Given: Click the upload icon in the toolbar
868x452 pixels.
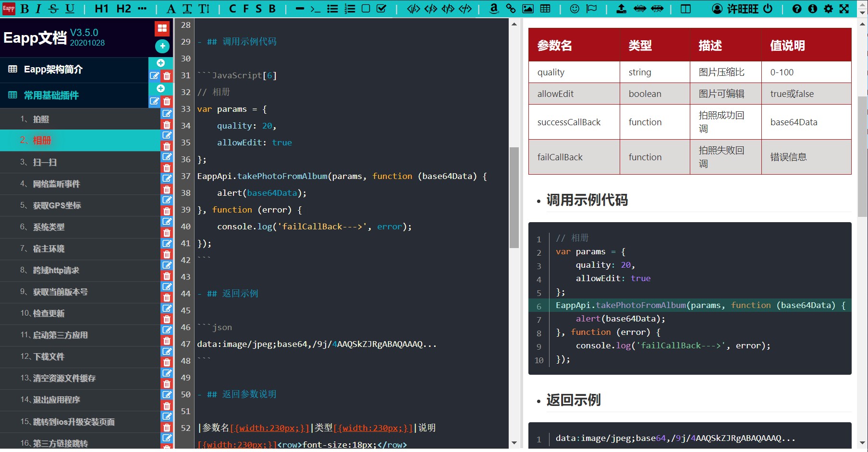Looking at the screenshot, I should tap(621, 9).
